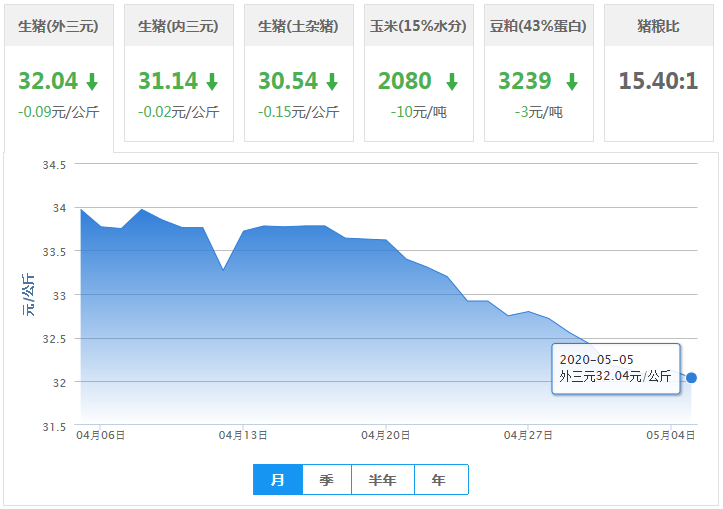Show the 玉米(15%水分) price chart
Image resolution: width=723 pixels, height=509 pixels.
418,26
